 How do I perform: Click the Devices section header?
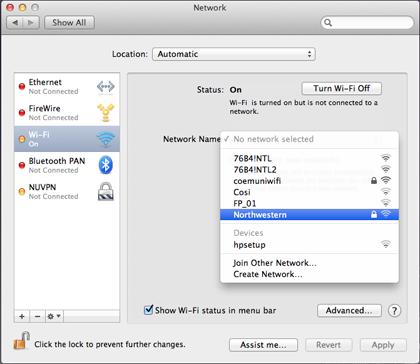click(248, 233)
